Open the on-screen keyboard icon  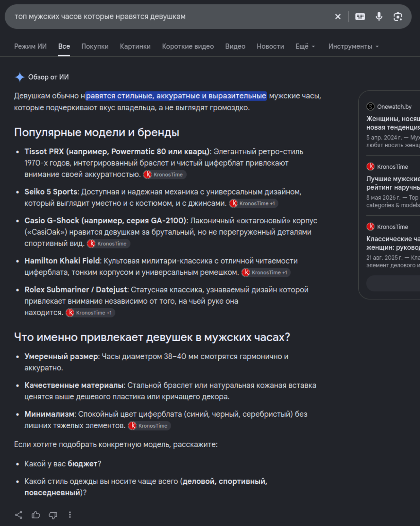click(360, 17)
